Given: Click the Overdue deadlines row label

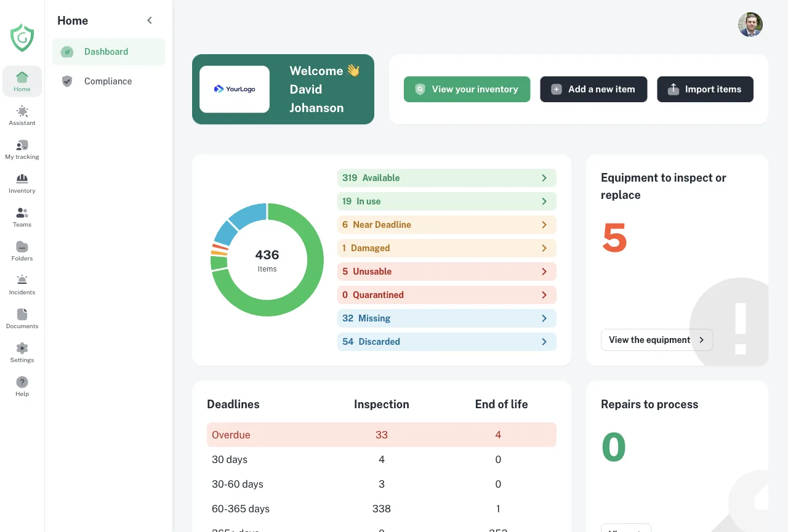Looking at the screenshot, I should tap(231, 435).
